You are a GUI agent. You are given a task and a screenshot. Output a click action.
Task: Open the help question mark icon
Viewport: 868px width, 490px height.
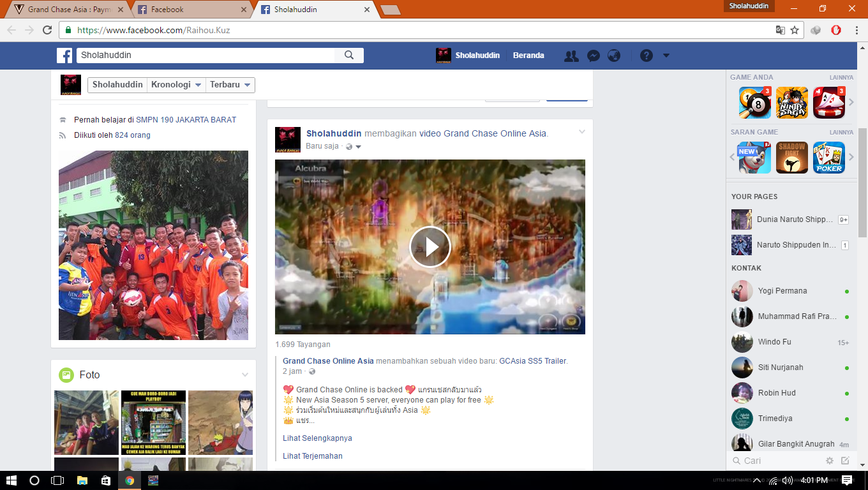647,56
